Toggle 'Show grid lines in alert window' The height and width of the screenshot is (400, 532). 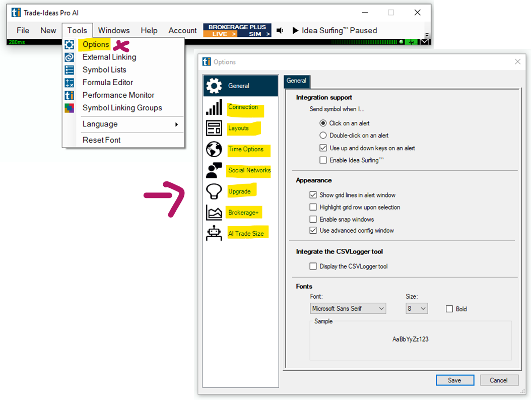coord(313,195)
